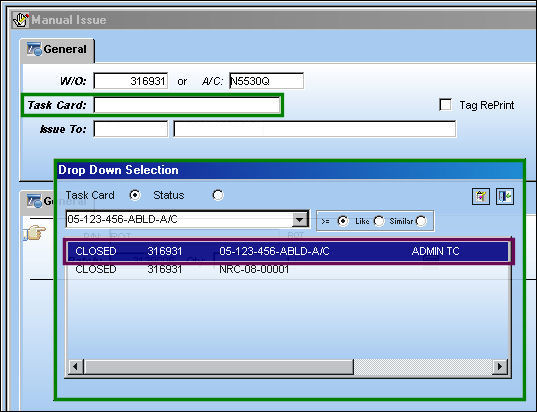
Task: Click the pointing hand icon on left side
Action: click(34, 233)
